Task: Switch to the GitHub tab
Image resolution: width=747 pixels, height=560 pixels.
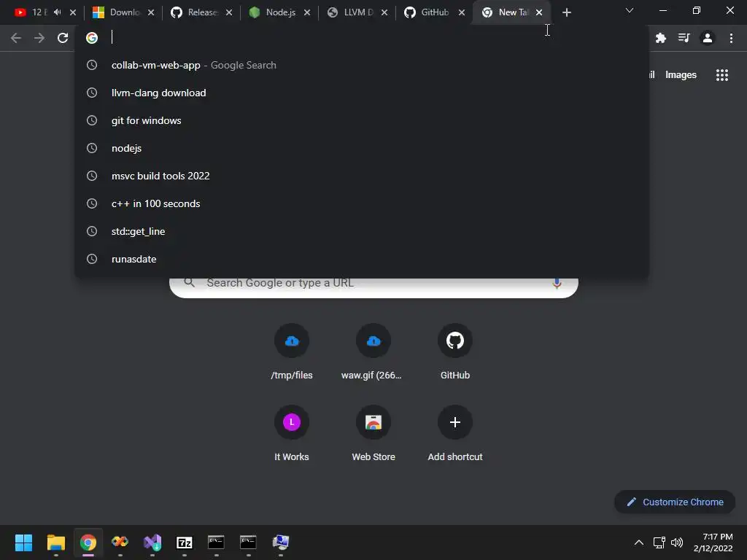Action: click(x=433, y=12)
